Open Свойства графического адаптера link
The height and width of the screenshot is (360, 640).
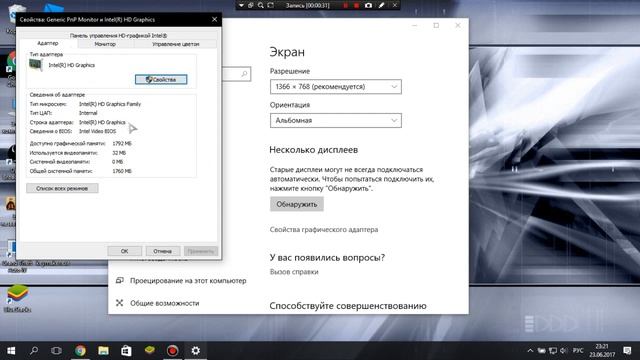pyautogui.click(x=324, y=229)
